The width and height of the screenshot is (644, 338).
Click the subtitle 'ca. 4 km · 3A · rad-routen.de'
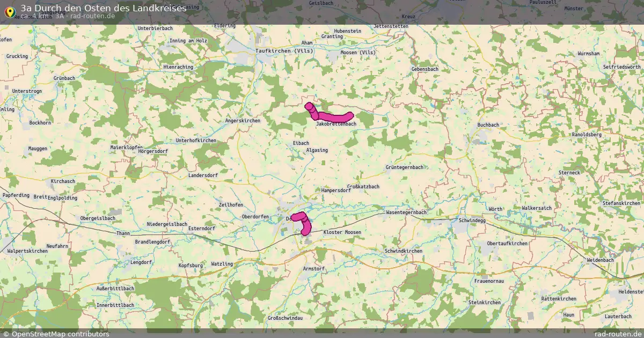click(68, 16)
